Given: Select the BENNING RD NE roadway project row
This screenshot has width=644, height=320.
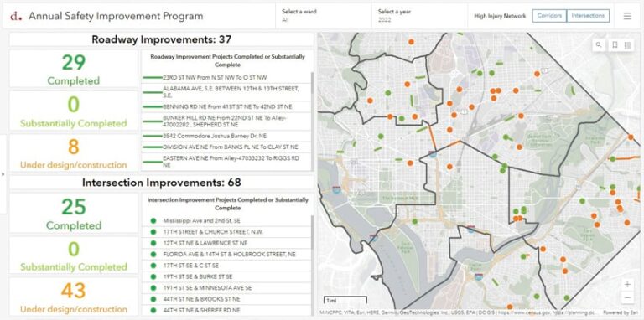Looking at the screenshot, I should [226, 106].
